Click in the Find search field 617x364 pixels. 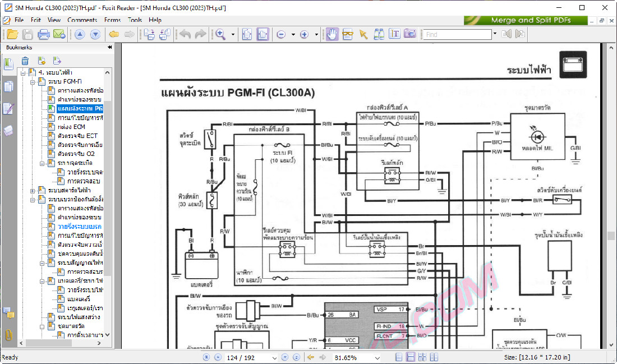[457, 34]
